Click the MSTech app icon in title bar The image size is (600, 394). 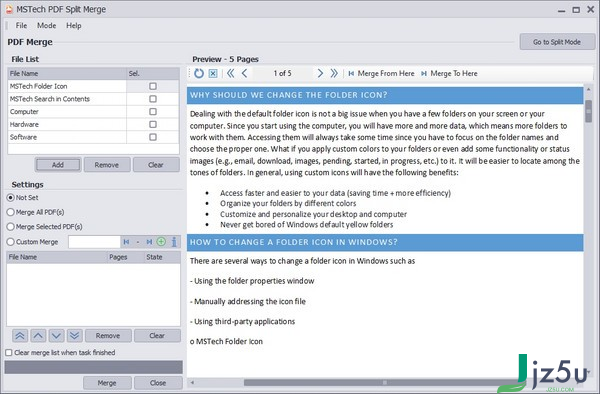9,9
